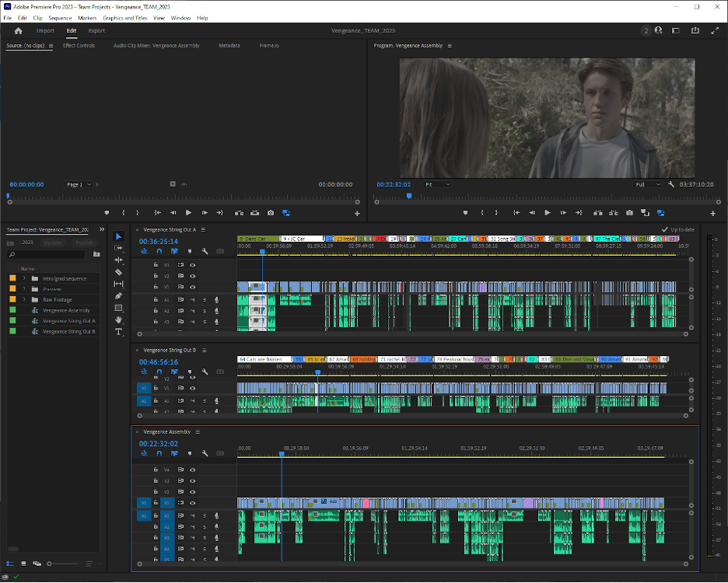Click the Publish button in Project panel

[84, 243]
